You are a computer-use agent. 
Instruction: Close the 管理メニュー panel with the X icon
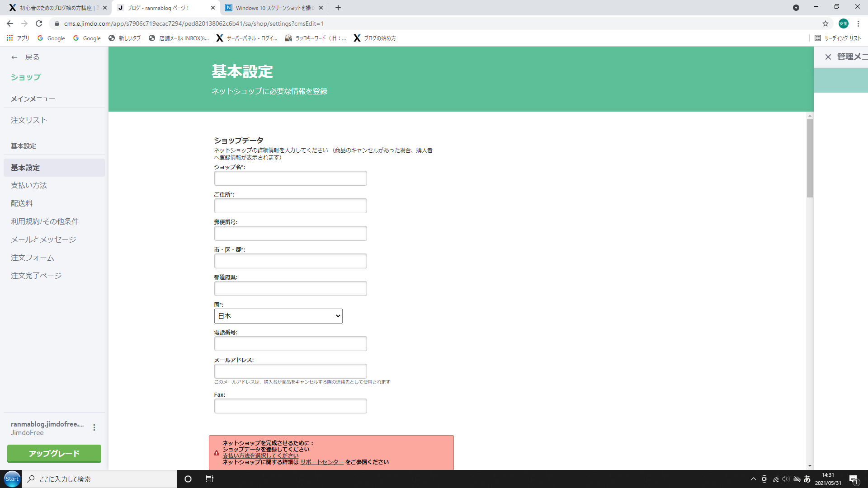click(828, 57)
